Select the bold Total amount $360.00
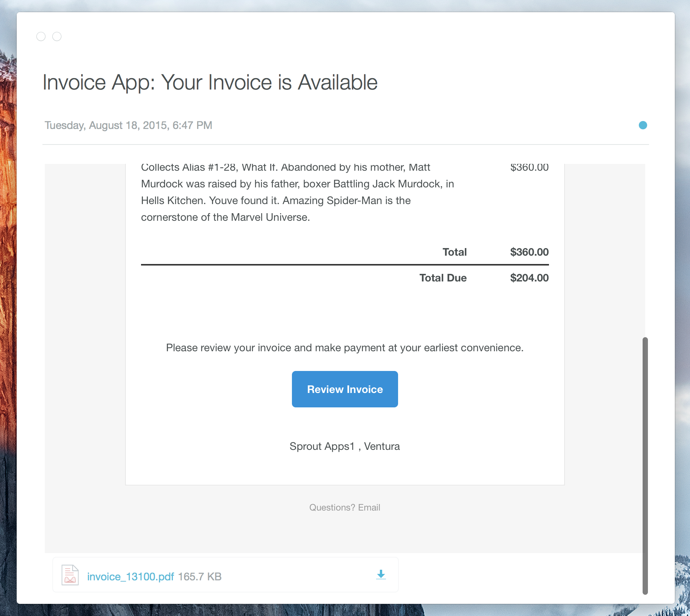 pos(529,252)
